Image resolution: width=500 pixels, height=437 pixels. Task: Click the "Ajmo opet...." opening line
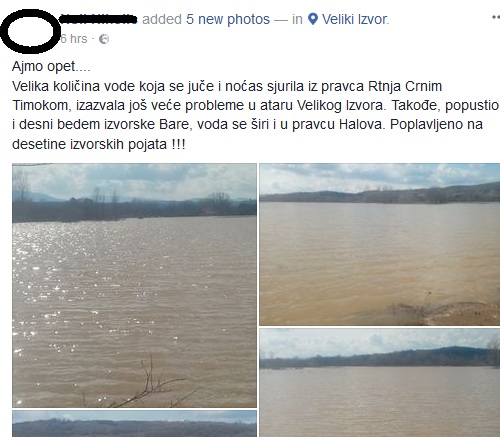[51, 66]
